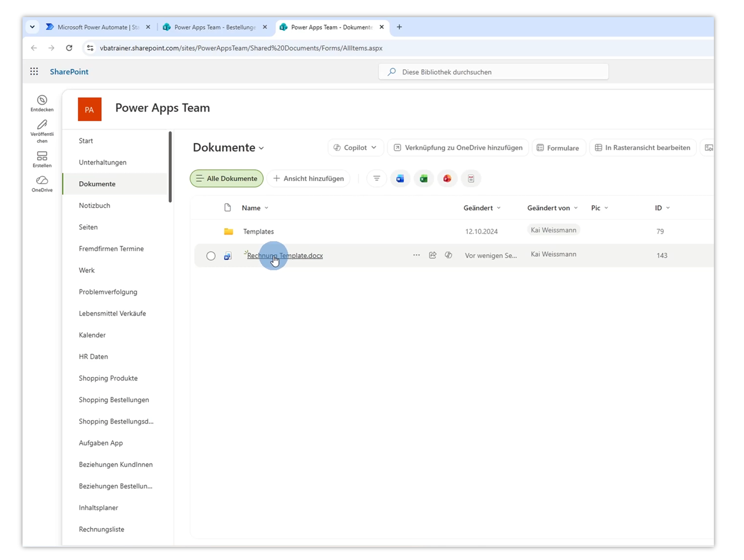The height and width of the screenshot is (560, 744).
Task: View site information in the address bar
Action: click(x=90, y=48)
